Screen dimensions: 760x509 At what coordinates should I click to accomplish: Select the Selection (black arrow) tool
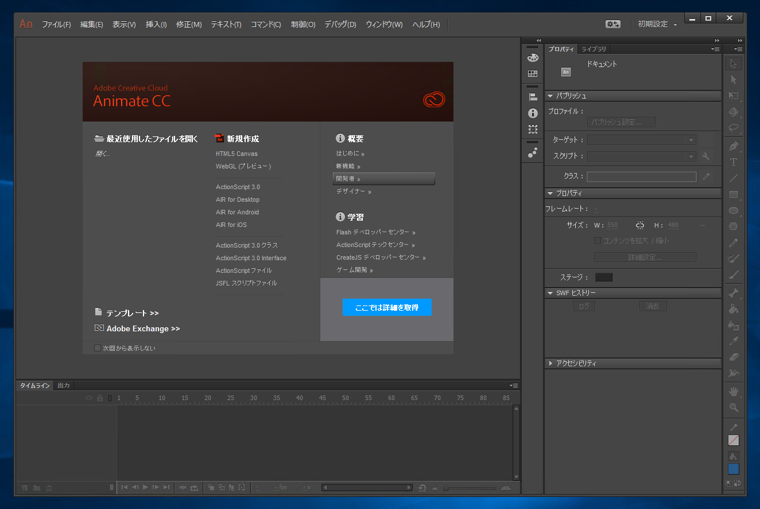(x=733, y=64)
